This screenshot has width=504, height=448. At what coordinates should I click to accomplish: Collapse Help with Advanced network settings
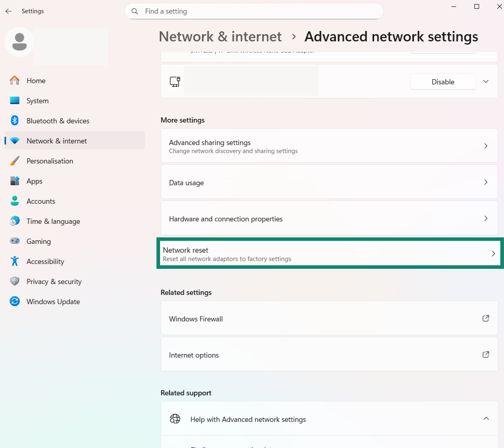click(x=486, y=418)
